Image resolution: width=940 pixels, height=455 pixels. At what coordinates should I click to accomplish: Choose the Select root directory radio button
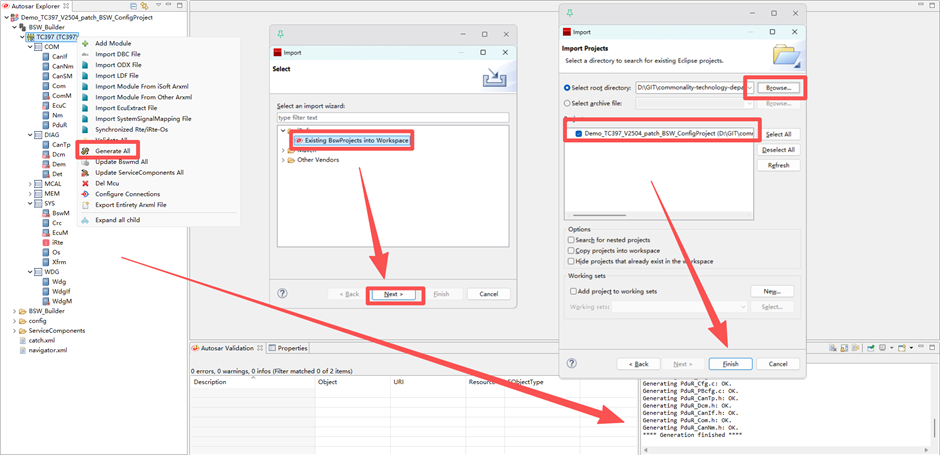click(x=567, y=88)
